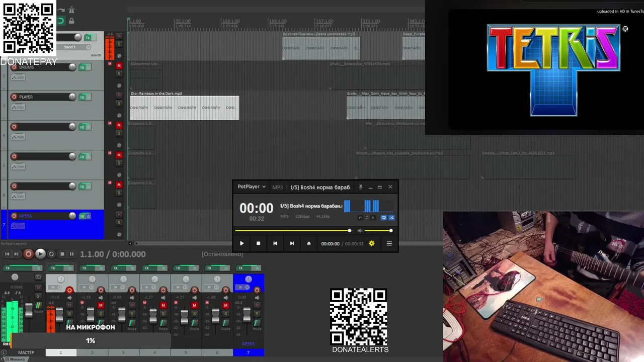Click REAPER transport Record button

29,254
